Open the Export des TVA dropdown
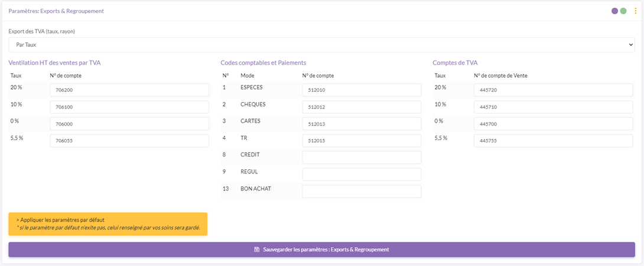 click(321, 45)
